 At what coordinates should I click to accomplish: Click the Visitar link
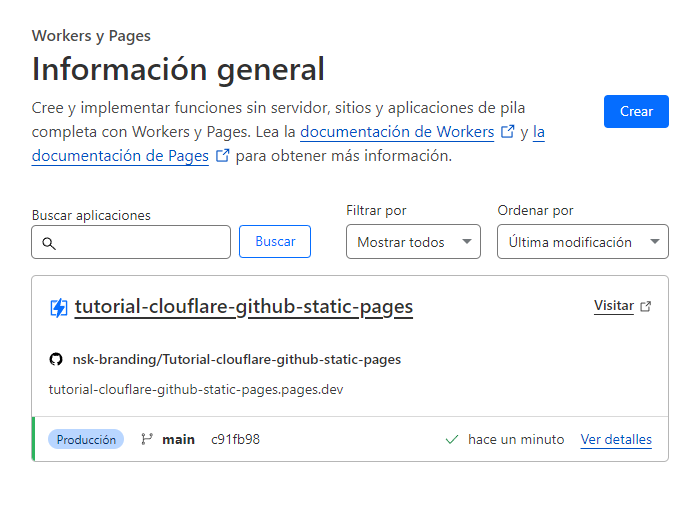pyautogui.click(x=614, y=305)
